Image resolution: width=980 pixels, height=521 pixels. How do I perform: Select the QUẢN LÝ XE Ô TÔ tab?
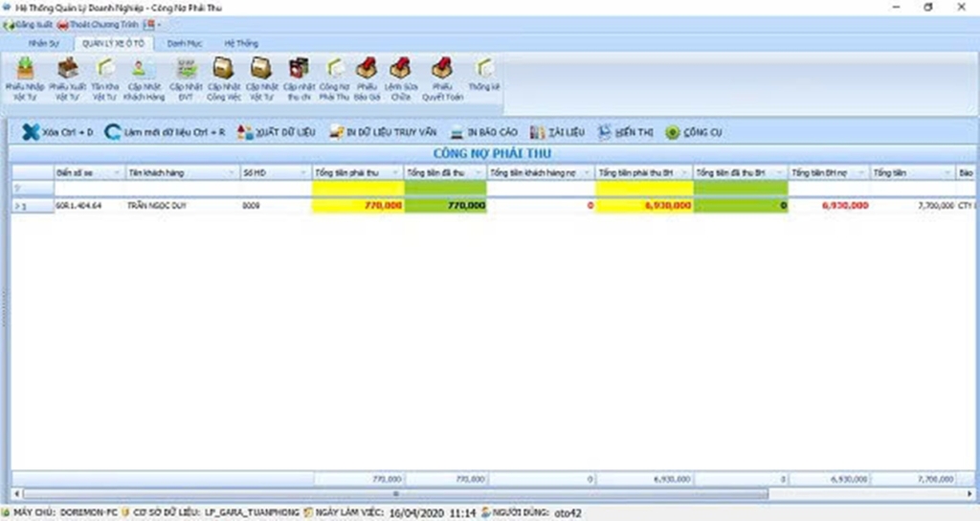(113, 43)
